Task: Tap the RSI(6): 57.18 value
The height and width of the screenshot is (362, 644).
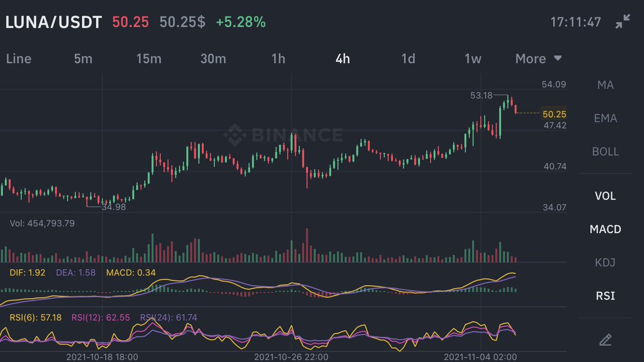Action: coord(35,317)
